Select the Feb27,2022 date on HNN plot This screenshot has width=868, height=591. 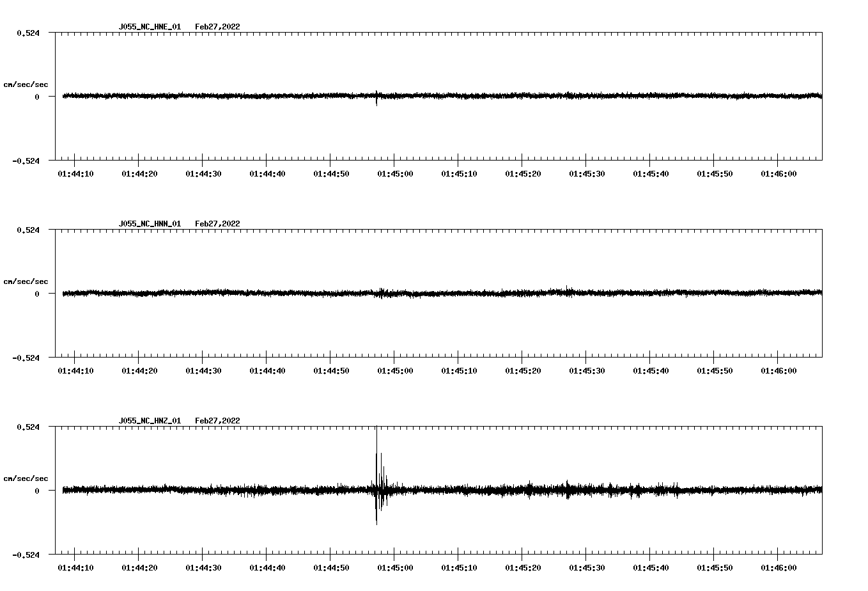click(217, 224)
